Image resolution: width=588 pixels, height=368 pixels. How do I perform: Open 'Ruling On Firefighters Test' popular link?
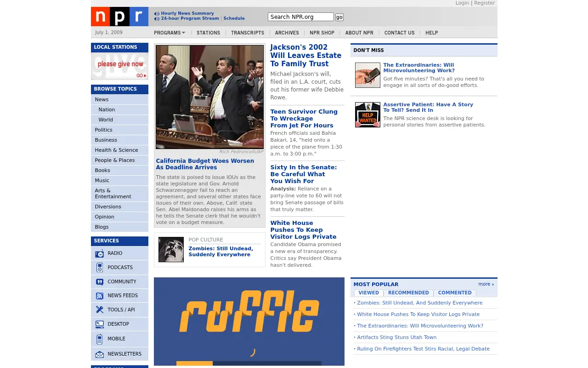(423, 349)
